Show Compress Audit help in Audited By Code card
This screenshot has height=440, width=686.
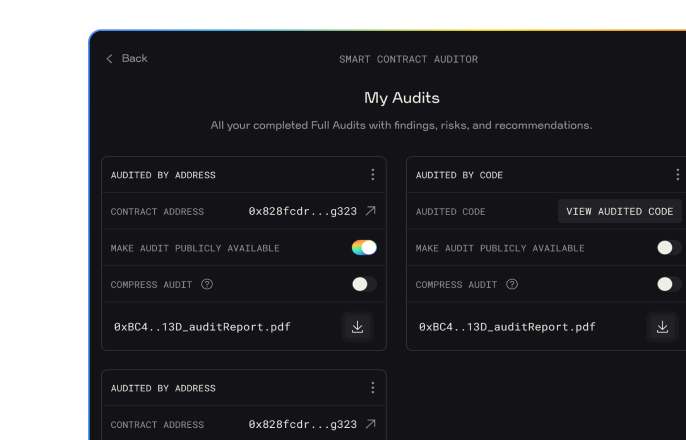pos(512,284)
